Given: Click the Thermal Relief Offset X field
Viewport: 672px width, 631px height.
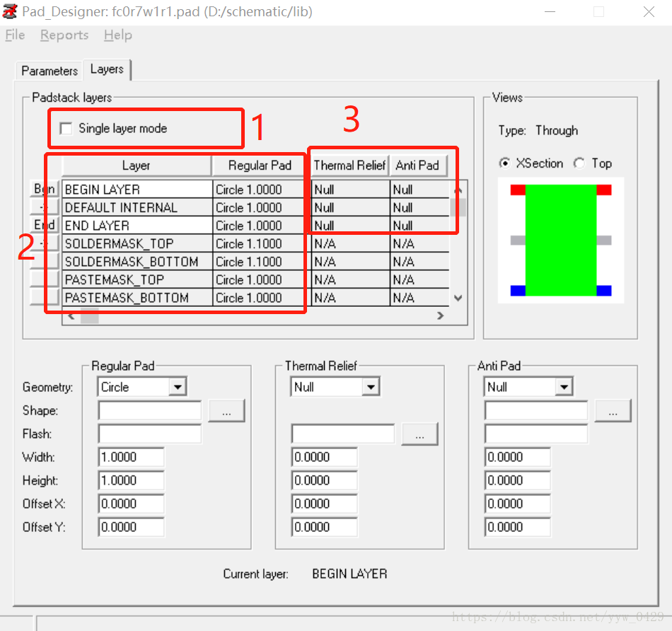Looking at the screenshot, I should point(325,504).
